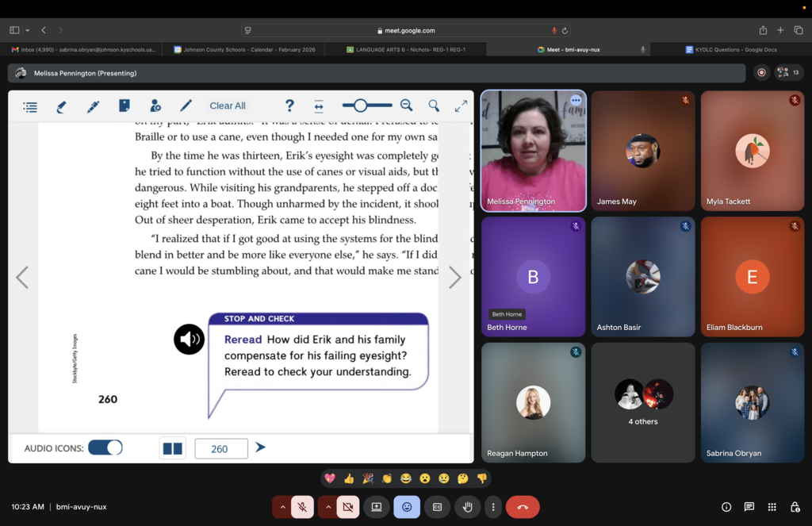The width and height of the screenshot is (812, 526).
Task: Raise your hand in the meeting
Action: click(468, 507)
